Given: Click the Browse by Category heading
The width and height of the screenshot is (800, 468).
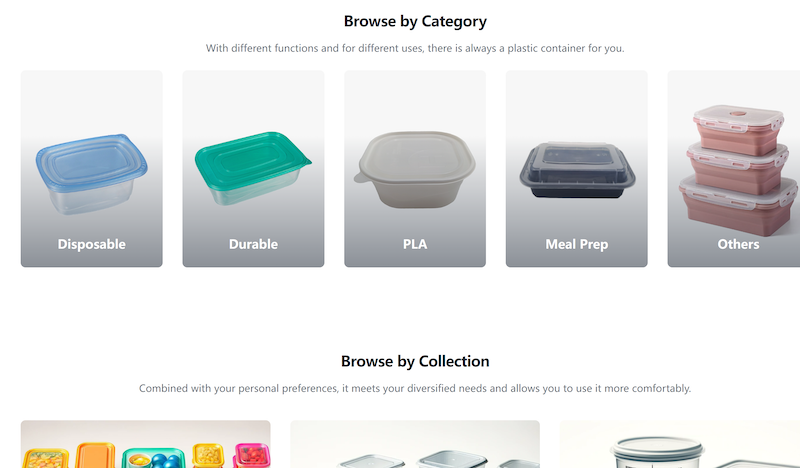Looking at the screenshot, I should [415, 21].
